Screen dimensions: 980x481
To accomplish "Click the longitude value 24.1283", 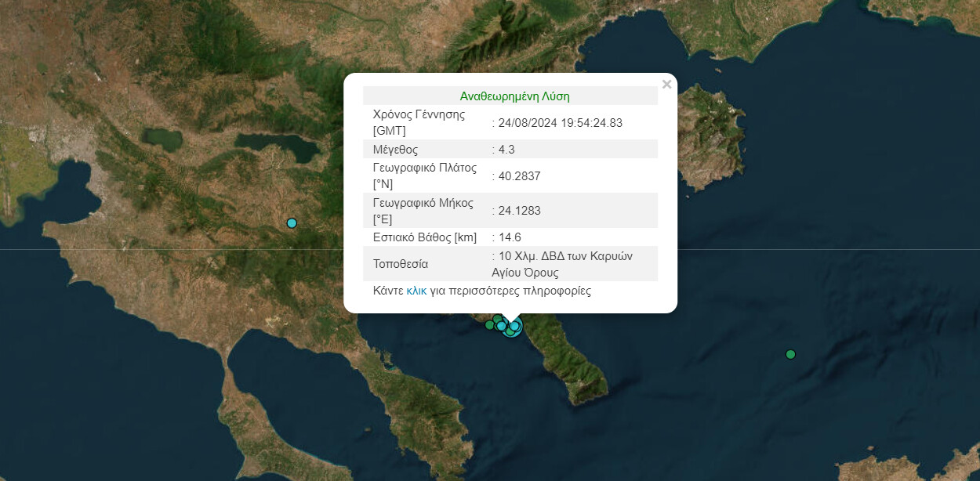I will pyautogui.click(x=519, y=211).
